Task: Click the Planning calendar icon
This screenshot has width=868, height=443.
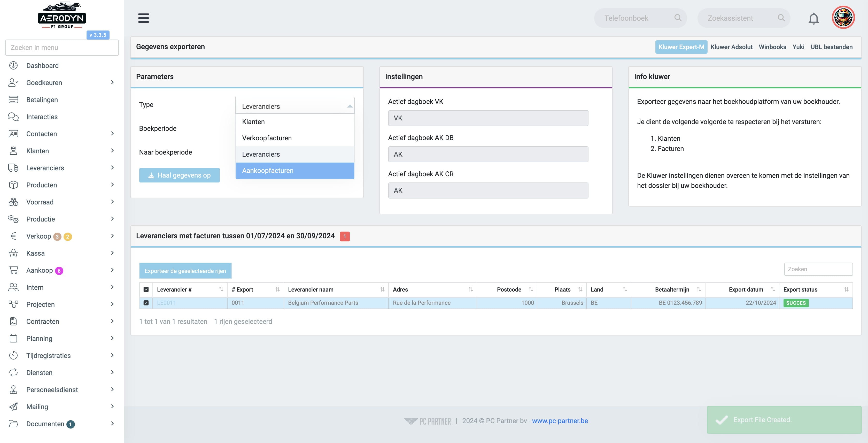Action: tap(13, 338)
